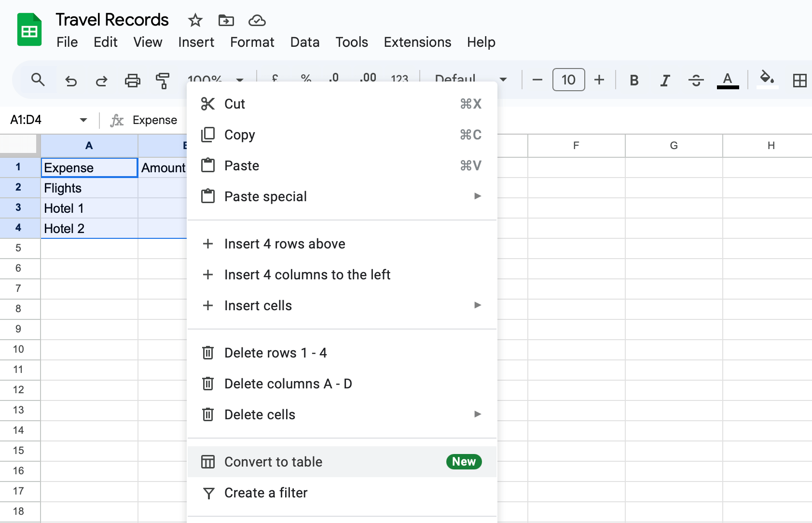Open the Extensions menu
This screenshot has width=812, height=523.
tap(417, 42)
